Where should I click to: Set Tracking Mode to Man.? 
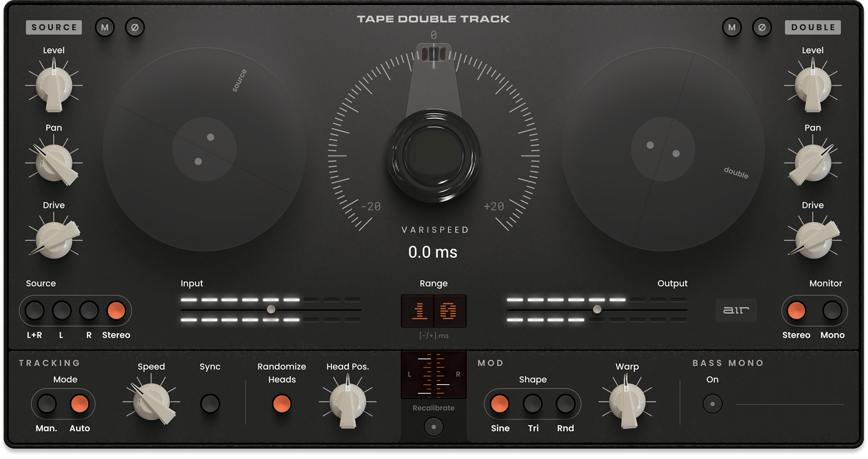(47, 403)
